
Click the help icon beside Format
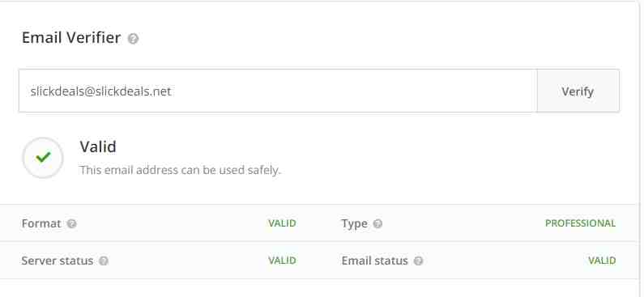(x=72, y=224)
